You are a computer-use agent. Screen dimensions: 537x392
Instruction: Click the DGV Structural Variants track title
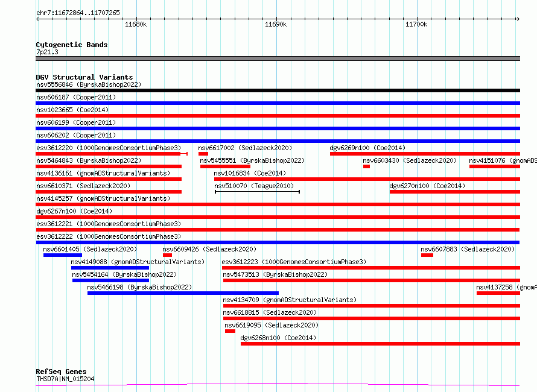pyautogui.click(x=84, y=77)
